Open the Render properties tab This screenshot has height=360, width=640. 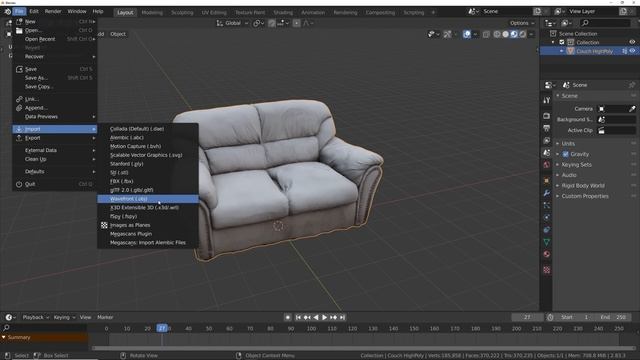click(547, 116)
